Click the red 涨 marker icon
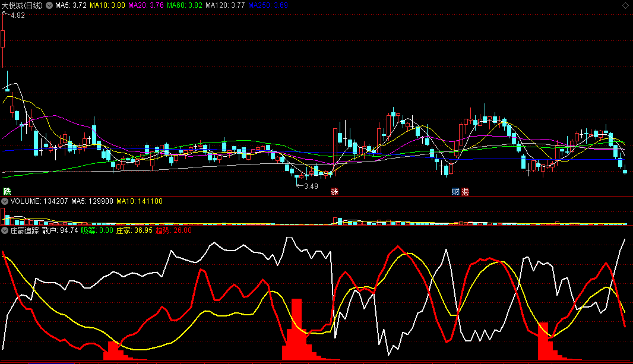The height and width of the screenshot is (364, 633). pyautogui.click(x=335, y=192)
